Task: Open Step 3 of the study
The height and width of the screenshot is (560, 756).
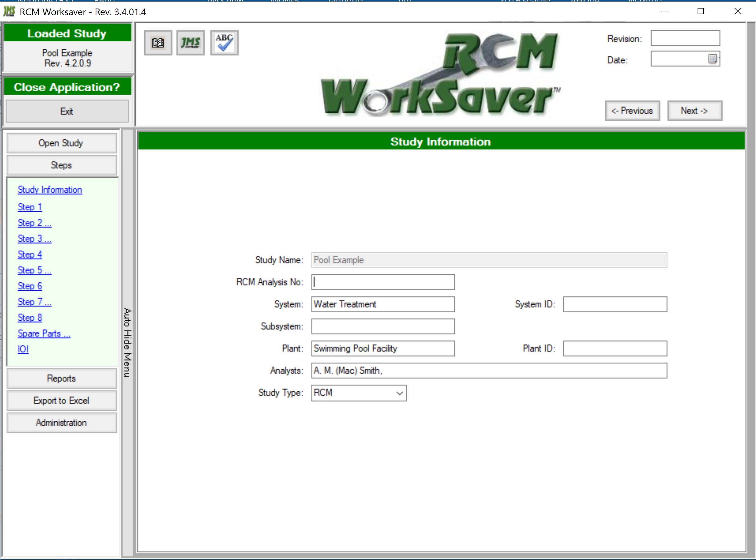Action: pyautogui.click(x=34, y=239)
